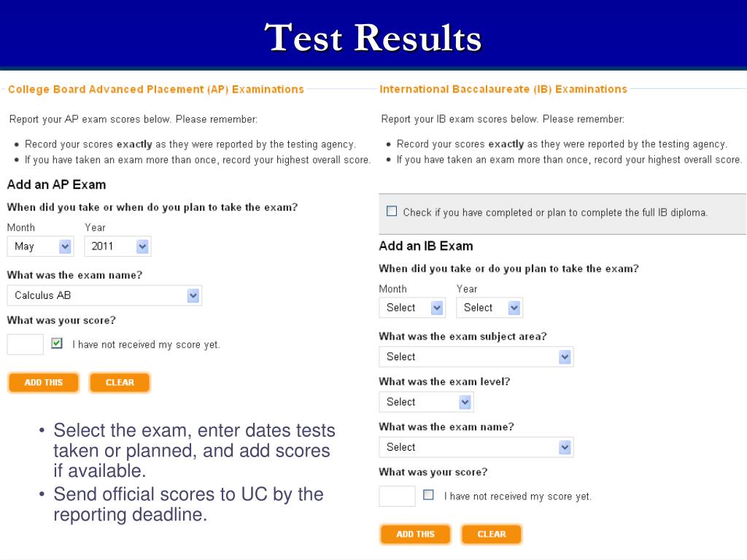Check IB 'I have not received my score yet'
The image size is (747, 560).
[428, 495]
